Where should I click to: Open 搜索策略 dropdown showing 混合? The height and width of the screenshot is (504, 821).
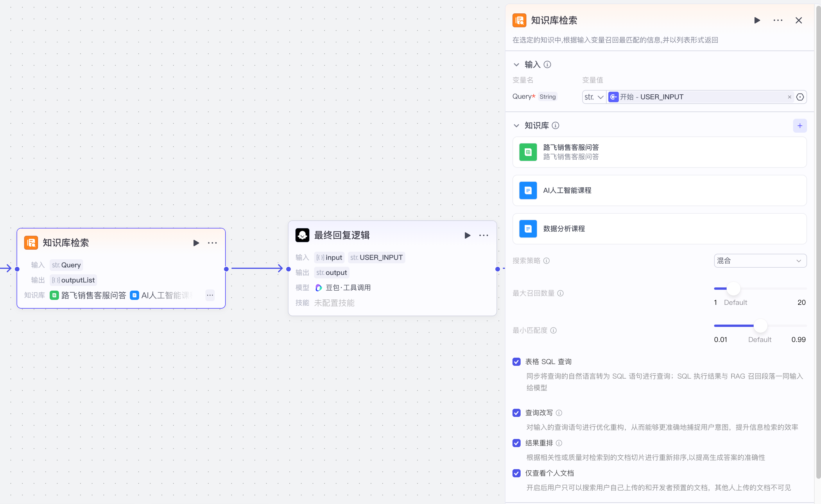pos(760,261)
